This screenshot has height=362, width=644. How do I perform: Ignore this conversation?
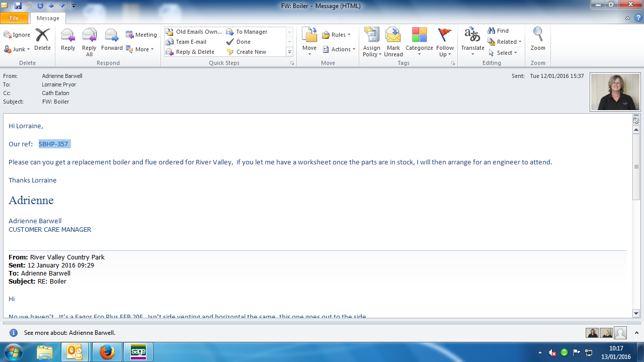click(x=18, y=35)
